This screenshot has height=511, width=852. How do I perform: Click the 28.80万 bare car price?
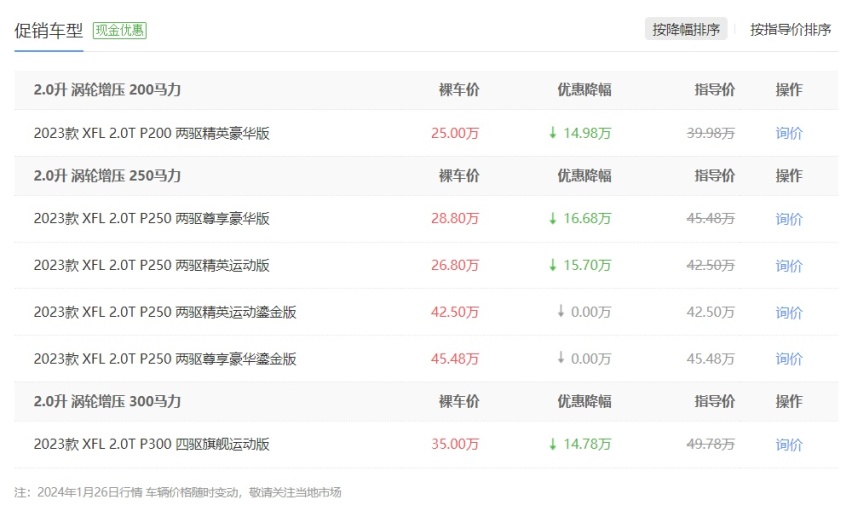tap(455, 219)
